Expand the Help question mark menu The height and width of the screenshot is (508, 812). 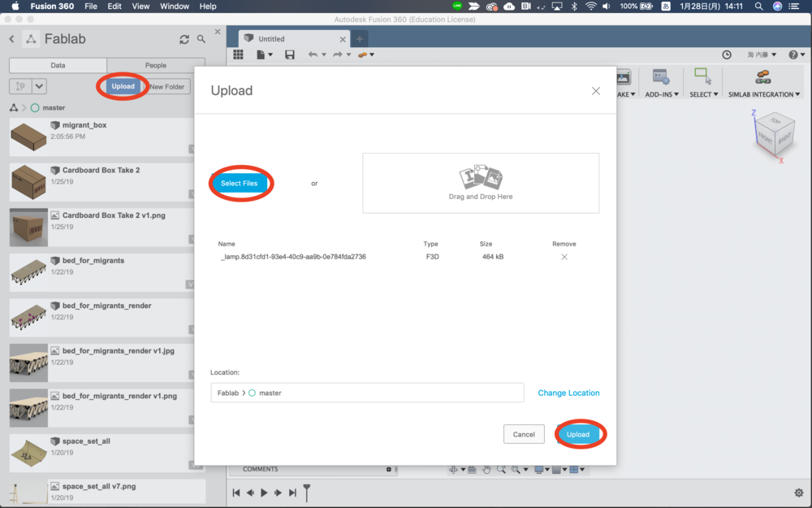797,54
